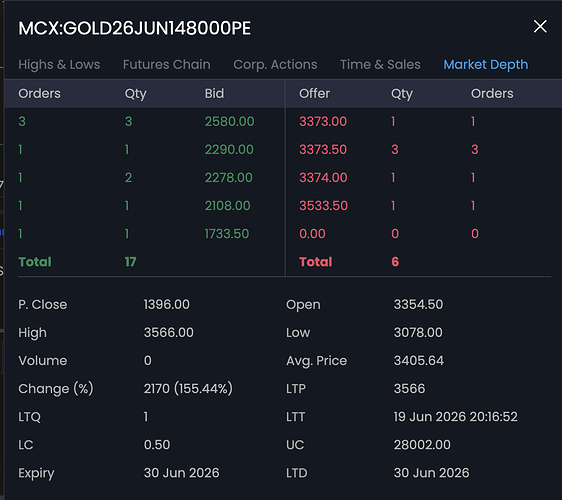View the Time & Sales tab
The width and height of the screenshot is (562, 500).
tap(380, 65)
